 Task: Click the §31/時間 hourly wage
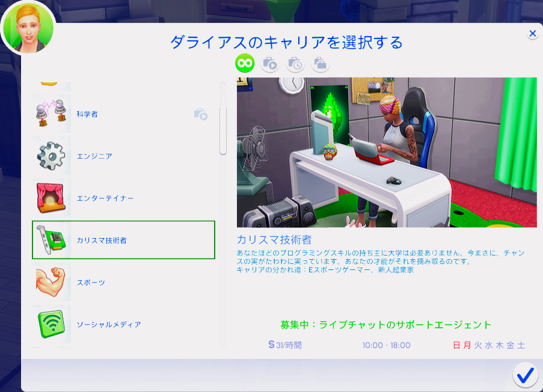[x=285, y=345]
